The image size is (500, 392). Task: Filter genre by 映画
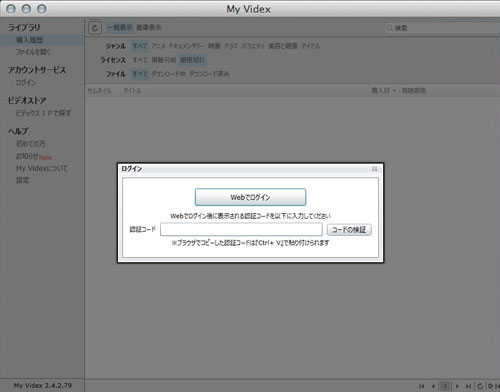click(x=214, y=46)
